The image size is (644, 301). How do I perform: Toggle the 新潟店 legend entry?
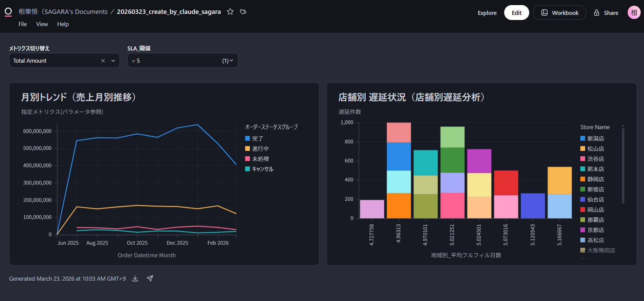tap(595, 139)
